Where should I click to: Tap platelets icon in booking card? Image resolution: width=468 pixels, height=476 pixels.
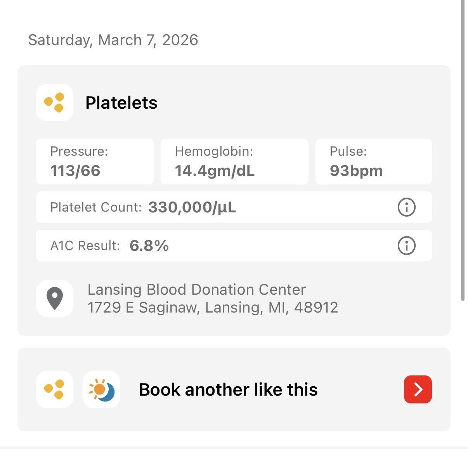click(55, 389)
